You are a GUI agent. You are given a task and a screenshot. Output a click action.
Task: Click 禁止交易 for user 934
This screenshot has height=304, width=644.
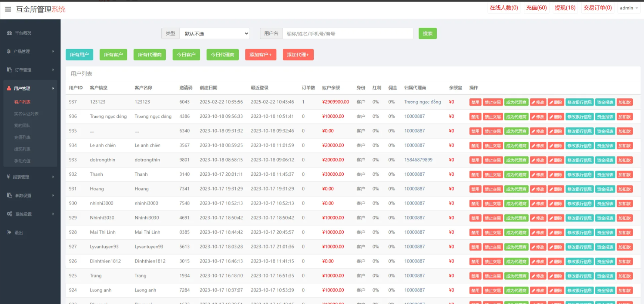[x=492, y=146]
